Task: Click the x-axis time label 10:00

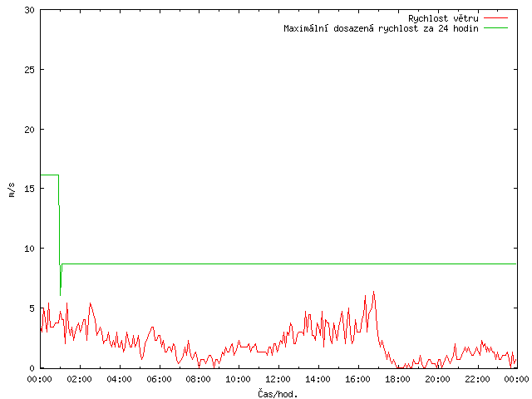Action: click(x=239, y=379)
